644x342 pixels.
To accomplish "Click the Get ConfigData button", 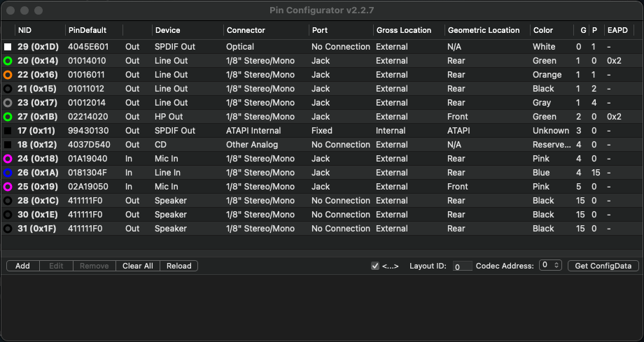I will click(x=603, y=266).
